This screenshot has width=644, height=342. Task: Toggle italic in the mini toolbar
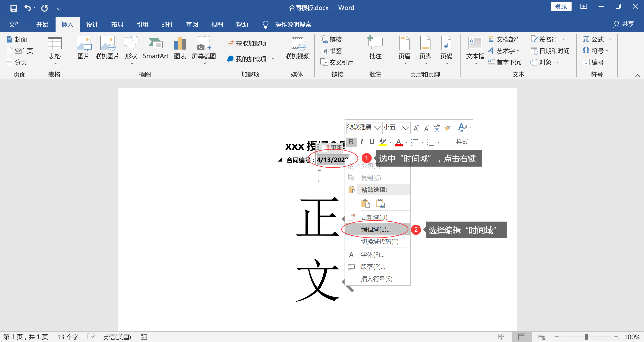(x=361, y=142)
